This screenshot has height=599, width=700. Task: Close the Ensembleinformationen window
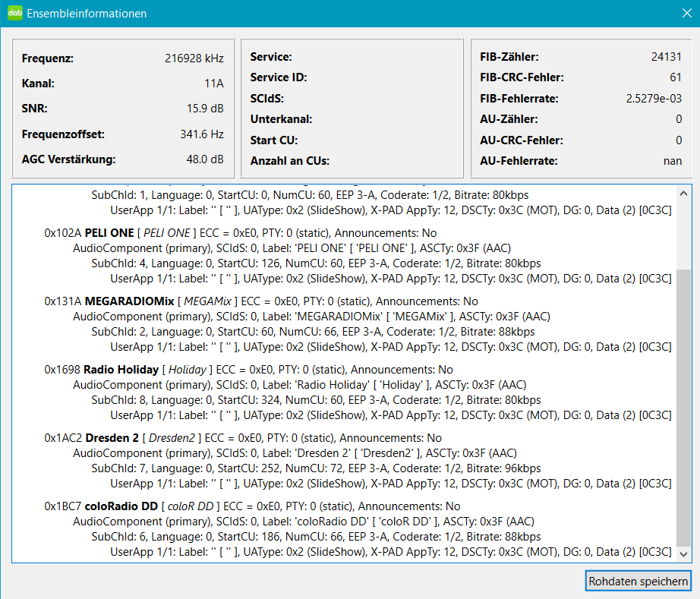point(680,13)
